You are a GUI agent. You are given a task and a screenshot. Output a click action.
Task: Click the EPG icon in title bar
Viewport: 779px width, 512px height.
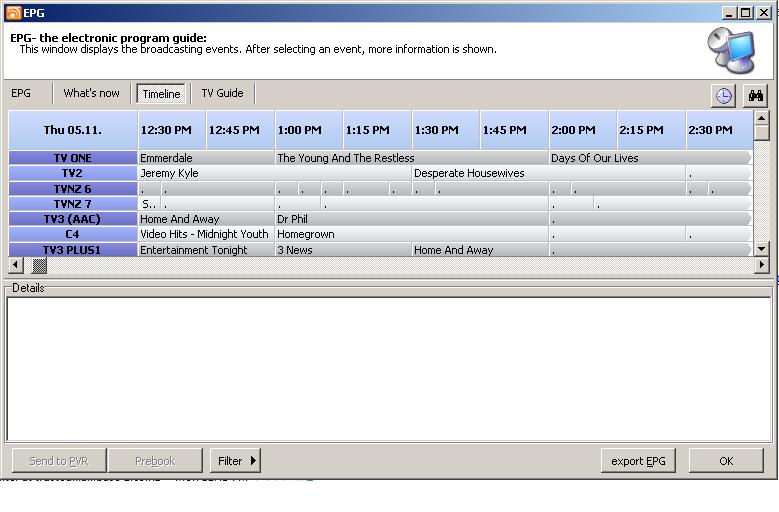tap(13, 13)
